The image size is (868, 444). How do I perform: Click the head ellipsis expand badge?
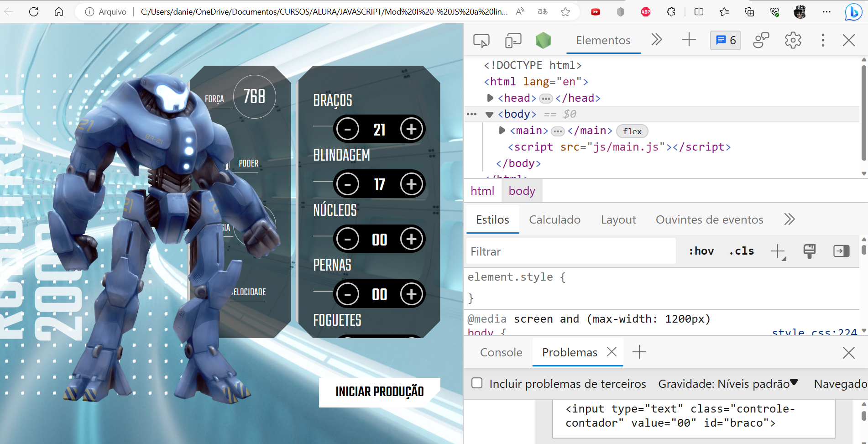click(546, 99)
